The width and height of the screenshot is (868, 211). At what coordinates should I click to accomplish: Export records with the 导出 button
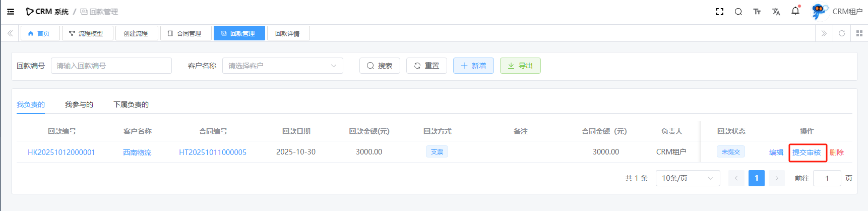(520, 66)
